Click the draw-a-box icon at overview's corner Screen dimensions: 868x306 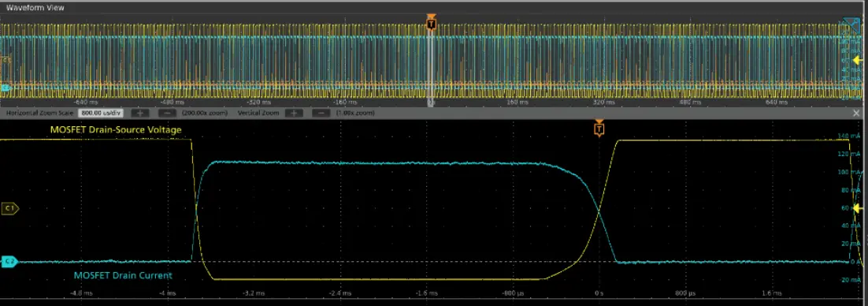coord(852,25)
